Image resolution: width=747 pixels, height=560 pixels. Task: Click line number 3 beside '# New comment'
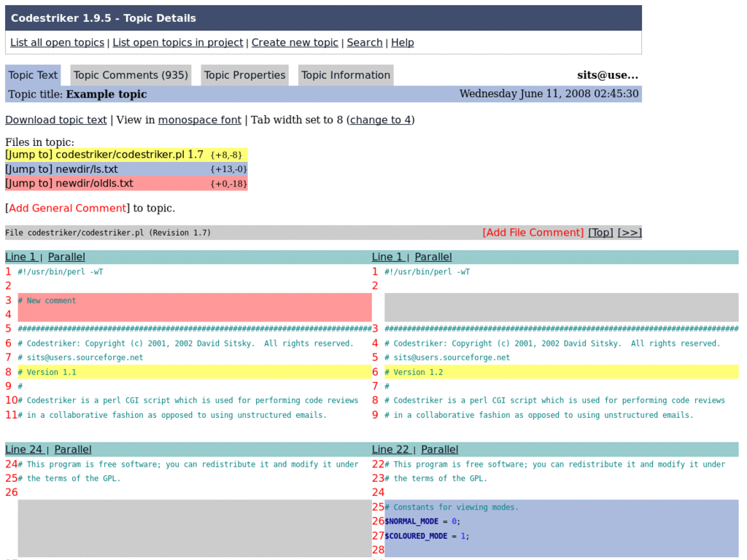click(x=8, y=300)
